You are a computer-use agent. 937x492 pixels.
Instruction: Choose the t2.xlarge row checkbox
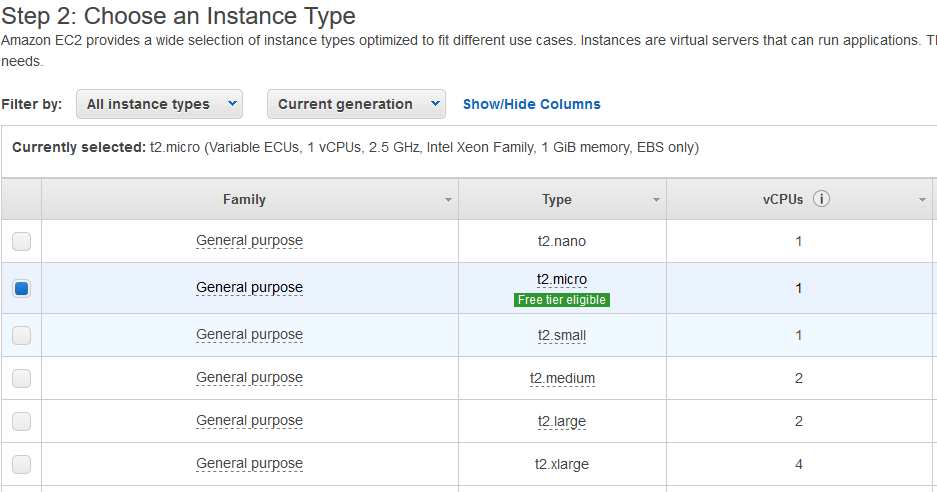[x=22, y=465]
